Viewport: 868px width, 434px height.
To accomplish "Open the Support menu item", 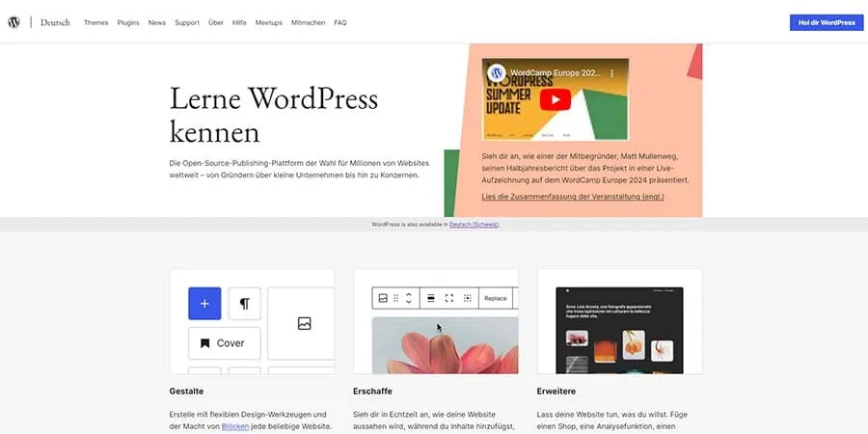I will coord(187,23).
